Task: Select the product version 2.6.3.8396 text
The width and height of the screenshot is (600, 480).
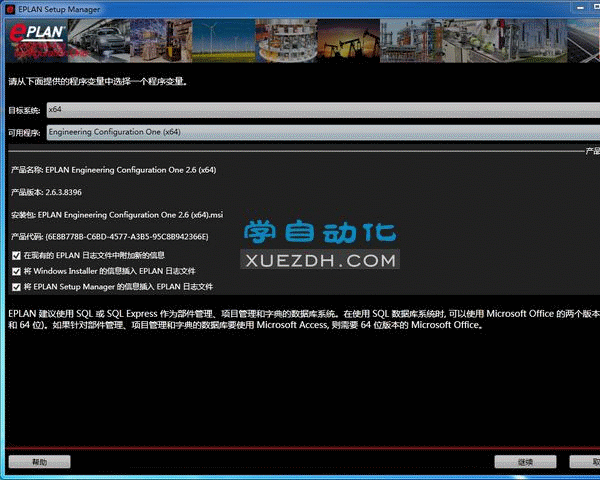Action: (x=64, y=192)
